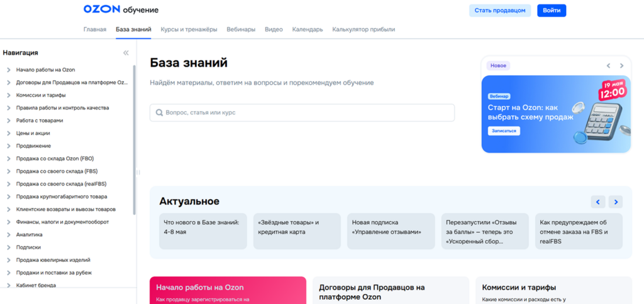Expand Правила работы и контроль качества chevron
Image resolution: width=644 pixels, height=304 pixels.
point(9,108)
